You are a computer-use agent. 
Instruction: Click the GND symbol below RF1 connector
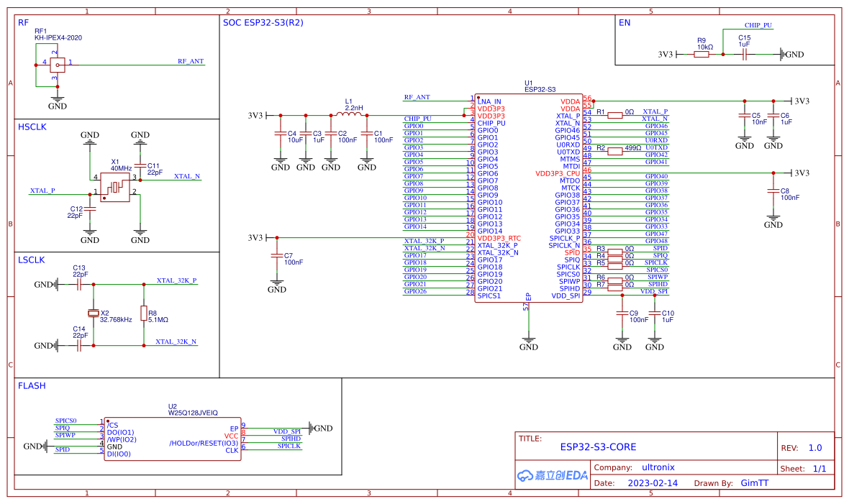[x=58, y=102]
